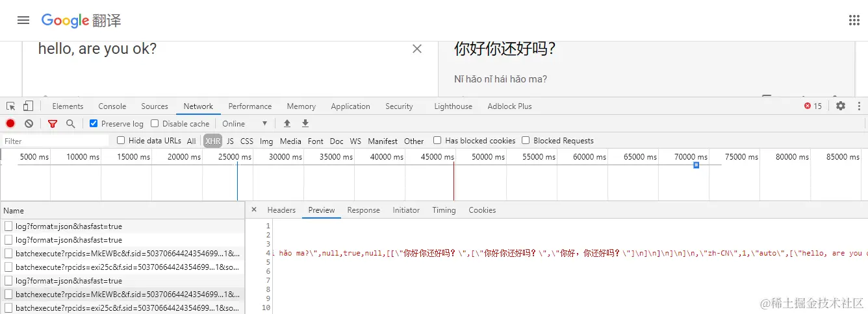
Task: Switch to the Adblock Plus panel
Action: point(509,106)
